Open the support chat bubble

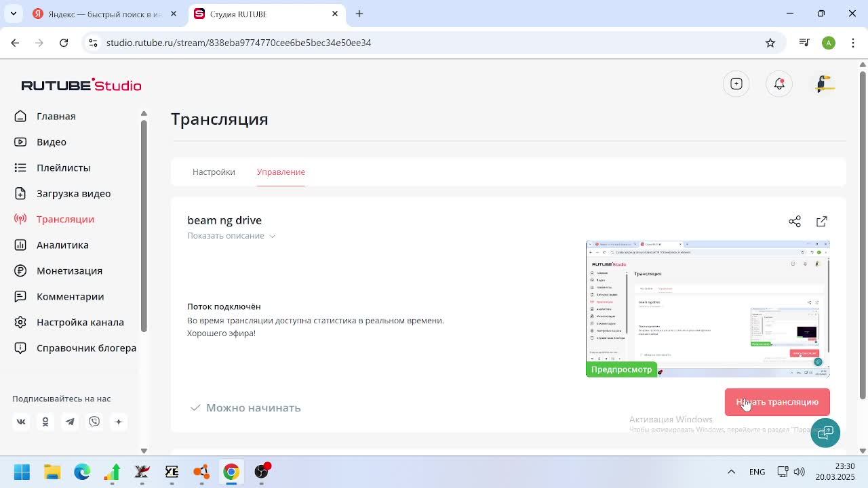[x=825, y=432]
